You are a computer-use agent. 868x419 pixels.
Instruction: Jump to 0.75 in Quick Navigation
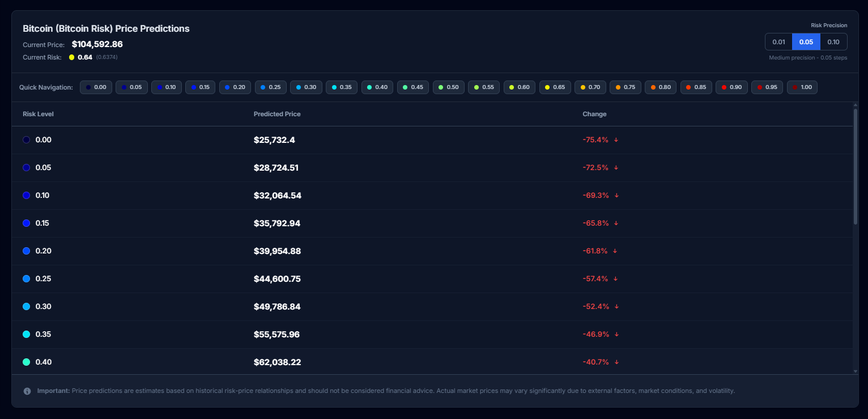(x=626, y=87)
